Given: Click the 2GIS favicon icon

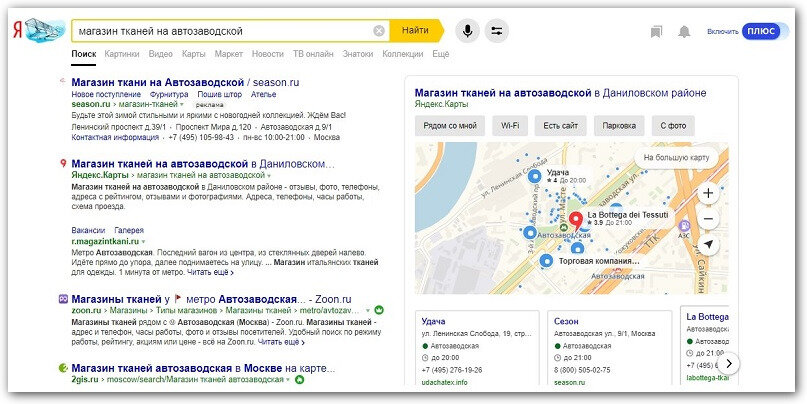Looking at the screenshot, I should (63, 368).
